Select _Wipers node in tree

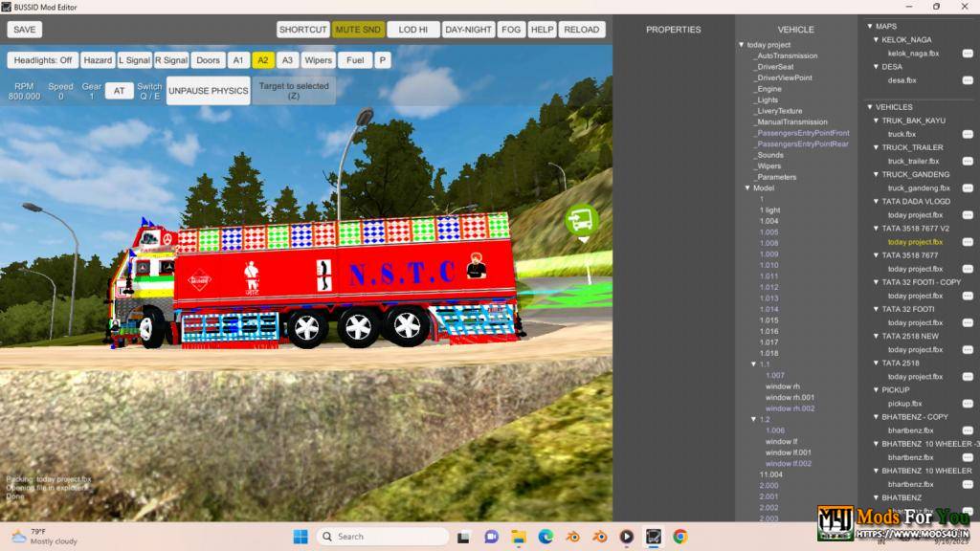coord(768,166)
